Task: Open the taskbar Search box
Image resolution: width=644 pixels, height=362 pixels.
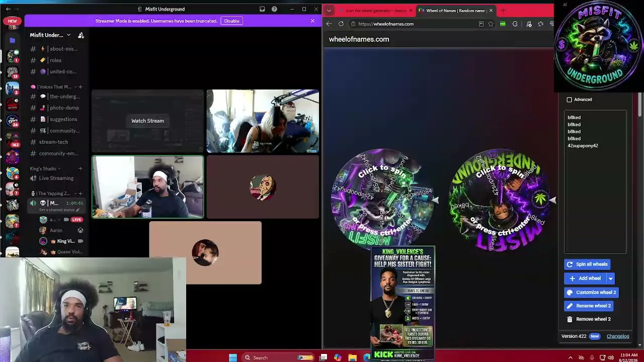Action: (x=277, y=357)
